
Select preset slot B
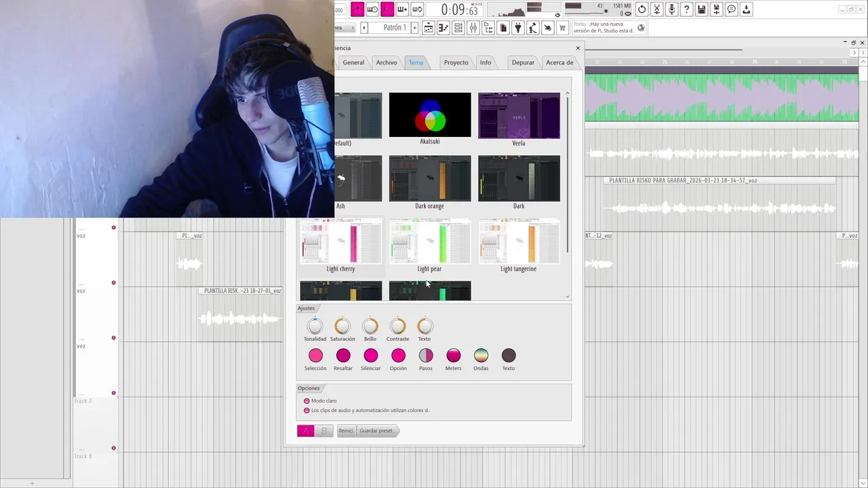coord(324,430)
